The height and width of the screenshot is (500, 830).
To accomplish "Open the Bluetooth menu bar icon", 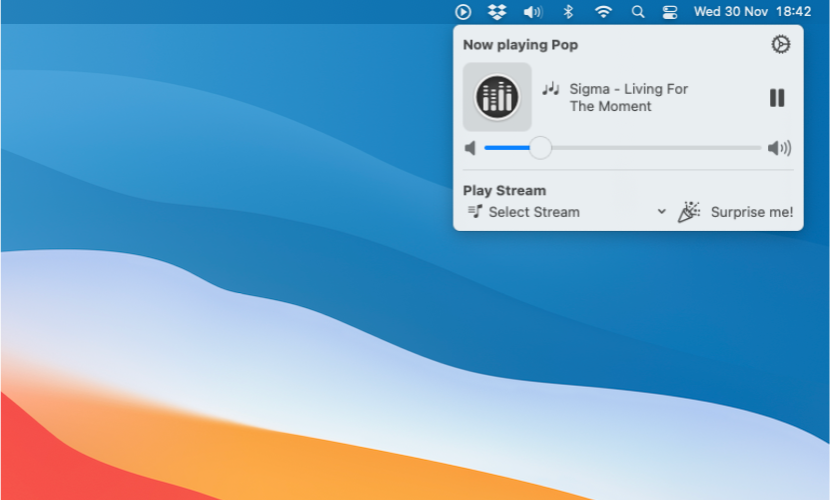I will (x=568, y=12).
